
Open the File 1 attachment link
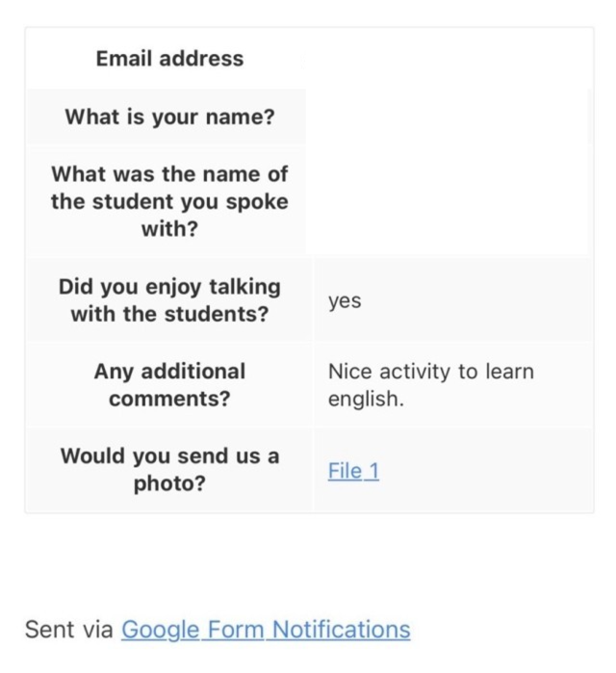pos(353,471)
